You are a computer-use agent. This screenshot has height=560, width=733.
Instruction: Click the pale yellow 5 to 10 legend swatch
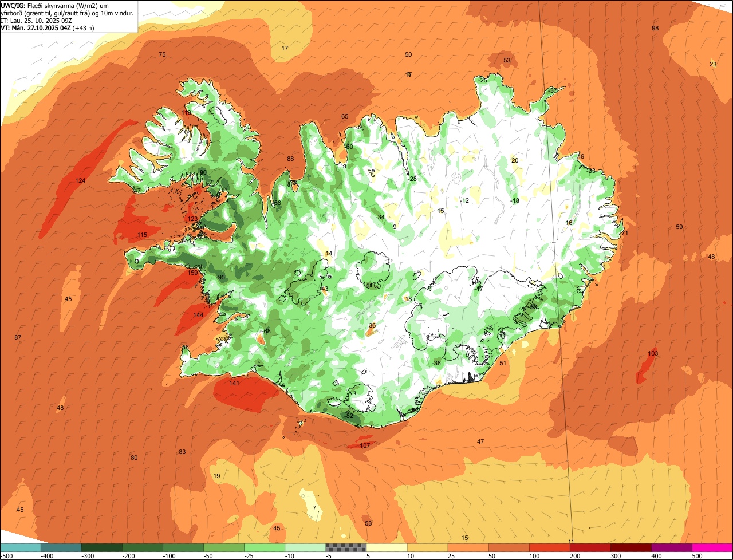coord(387,547)
